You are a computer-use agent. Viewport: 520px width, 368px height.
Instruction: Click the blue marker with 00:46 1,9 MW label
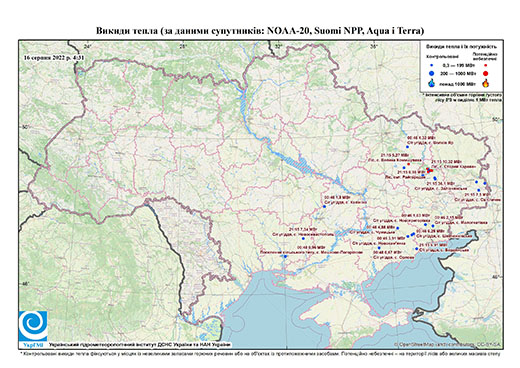(324, 207)
